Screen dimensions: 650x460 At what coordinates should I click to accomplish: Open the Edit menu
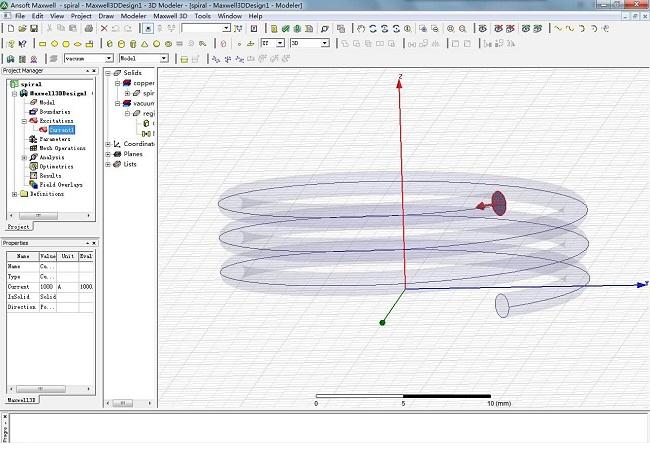[x=37, y=16]
